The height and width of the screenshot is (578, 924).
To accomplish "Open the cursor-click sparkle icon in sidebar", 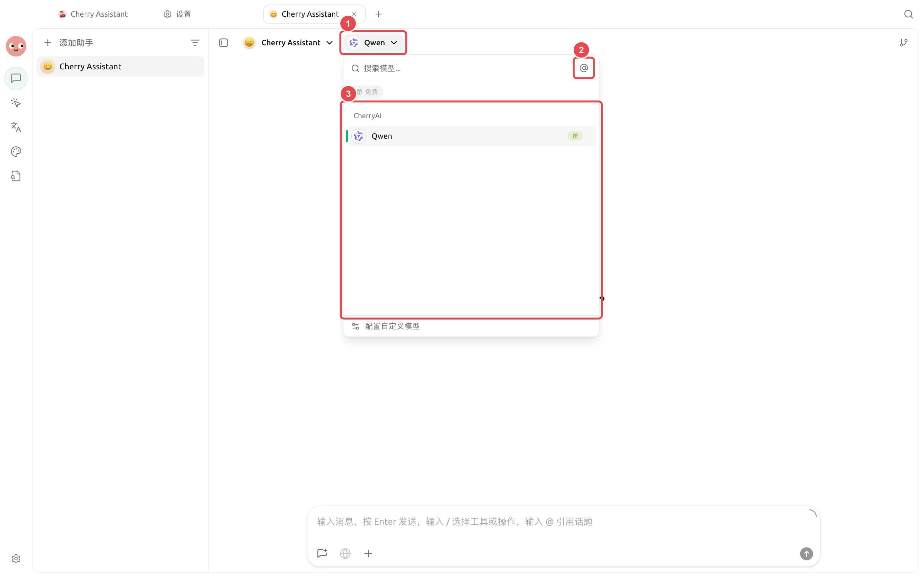I will 16,102.
